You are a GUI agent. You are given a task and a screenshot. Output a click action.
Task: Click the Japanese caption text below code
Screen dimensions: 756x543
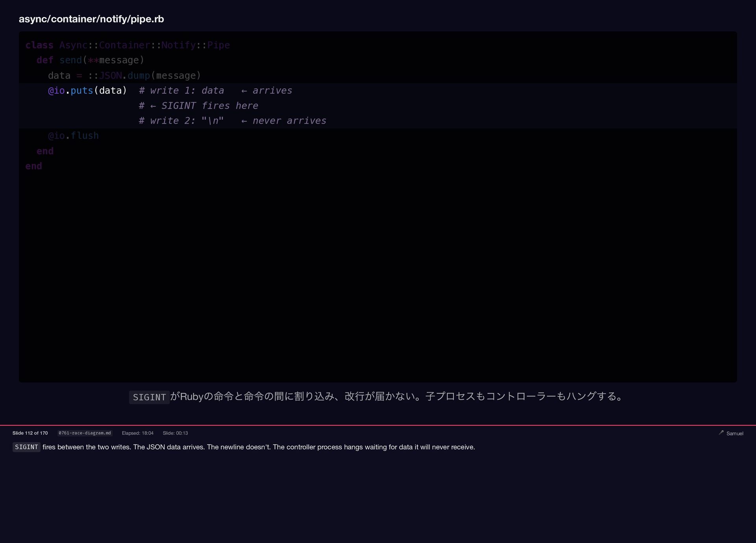point(398,396)
